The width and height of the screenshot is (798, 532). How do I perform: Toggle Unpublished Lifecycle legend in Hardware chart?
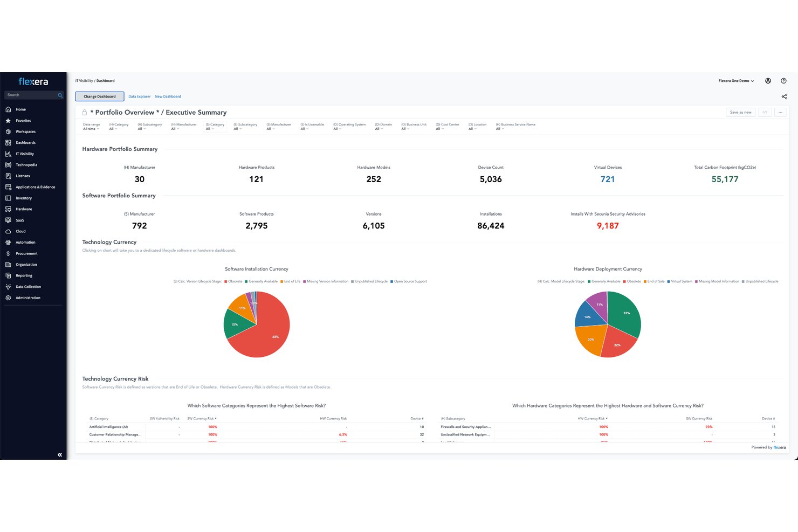[760, 281]
